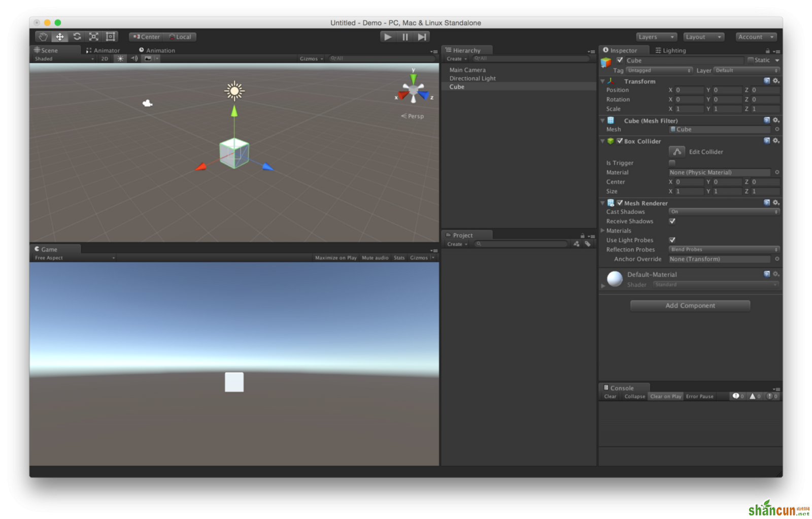Click the Step forward button

pos(422,37)
